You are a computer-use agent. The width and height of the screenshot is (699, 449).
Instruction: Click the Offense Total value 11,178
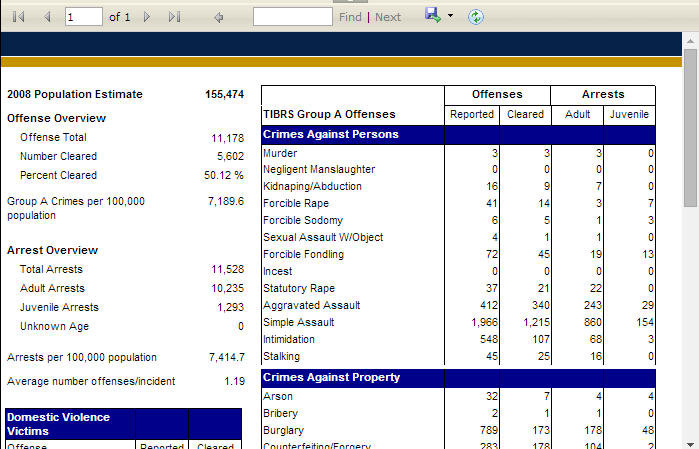(x=227, y=138)
